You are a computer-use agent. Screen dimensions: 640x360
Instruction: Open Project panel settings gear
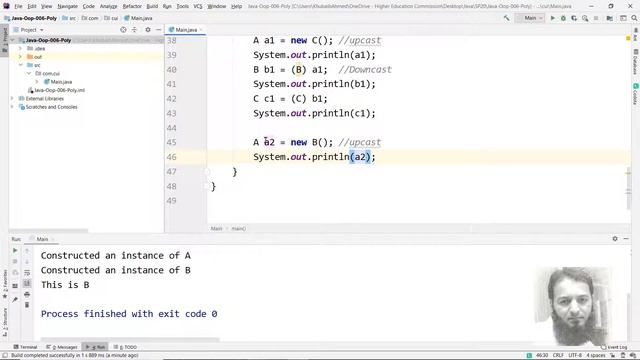pos(148,30)
